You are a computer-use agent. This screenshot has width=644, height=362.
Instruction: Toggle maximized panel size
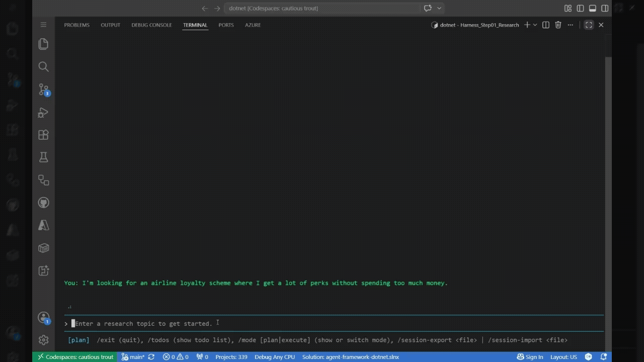pos(589,25)
